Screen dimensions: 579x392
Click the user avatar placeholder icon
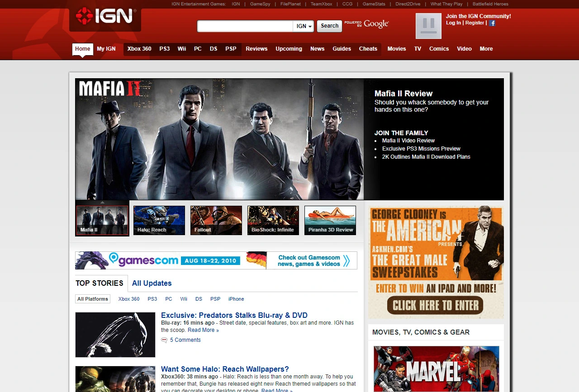(428, 26)
